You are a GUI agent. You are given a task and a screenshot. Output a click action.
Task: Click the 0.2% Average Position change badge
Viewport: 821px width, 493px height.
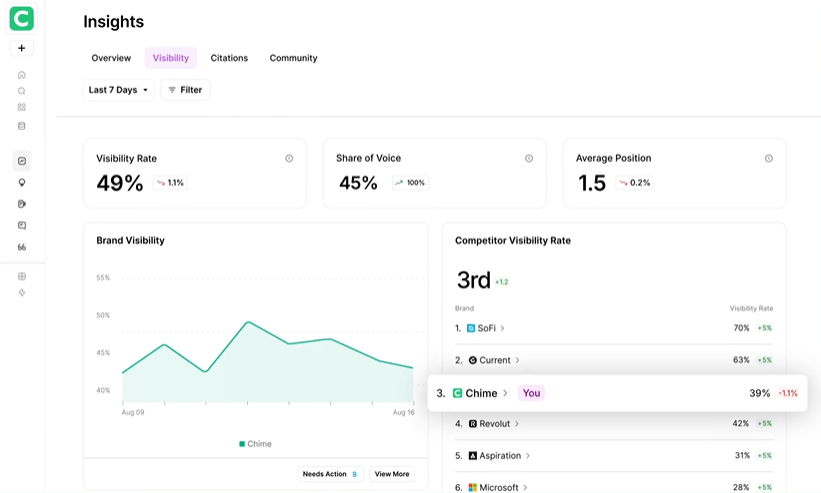point(635,183)
